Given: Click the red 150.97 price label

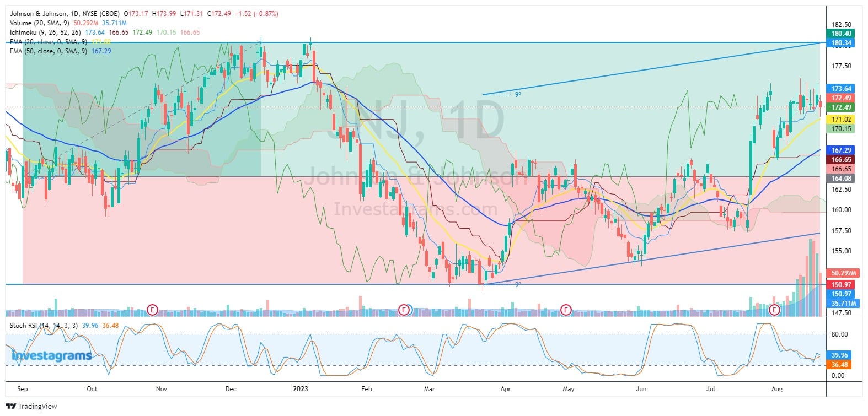Looking at the screenshot, I should [842, 285].
